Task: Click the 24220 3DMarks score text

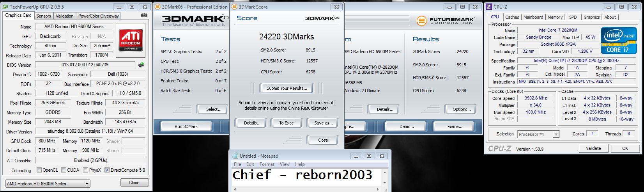Action: [x=287, y=37]
